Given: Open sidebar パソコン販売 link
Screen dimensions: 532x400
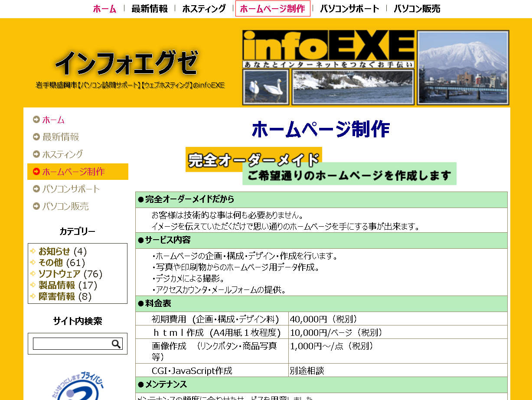Looking at the screenshot, I should click(x=65, y=206).
